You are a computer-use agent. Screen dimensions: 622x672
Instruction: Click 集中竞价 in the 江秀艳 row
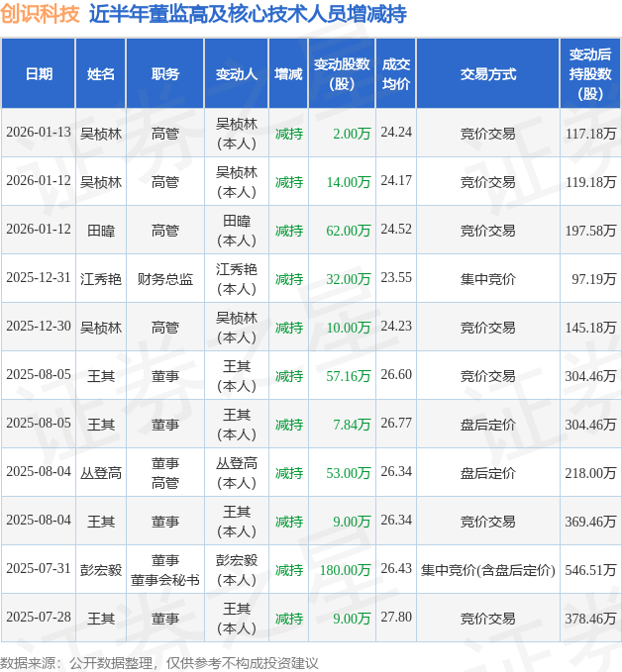(487, 279)
